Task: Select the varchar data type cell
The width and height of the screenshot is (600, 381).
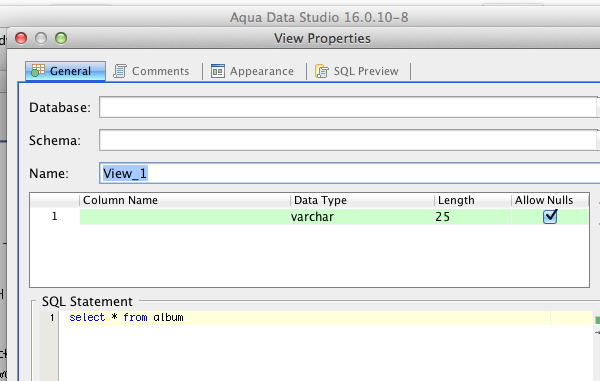Action: pyautogui.click(x=362, y=217)
